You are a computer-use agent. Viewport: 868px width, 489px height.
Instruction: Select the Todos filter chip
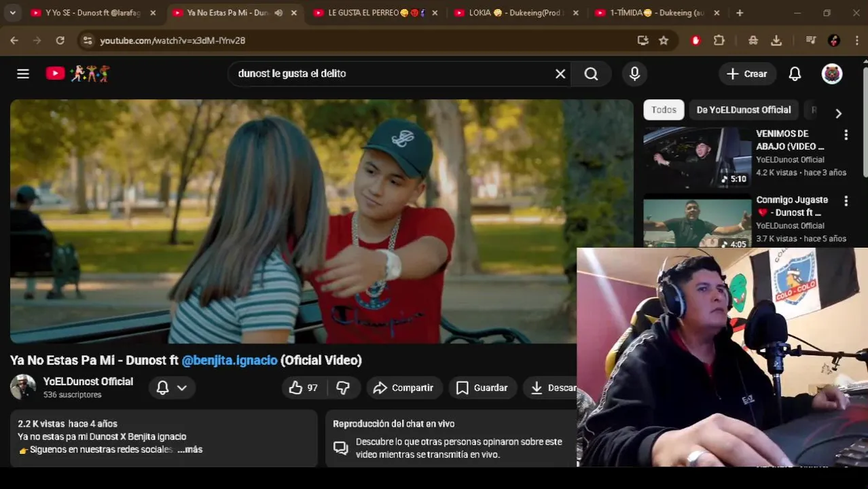pos(664,110)
